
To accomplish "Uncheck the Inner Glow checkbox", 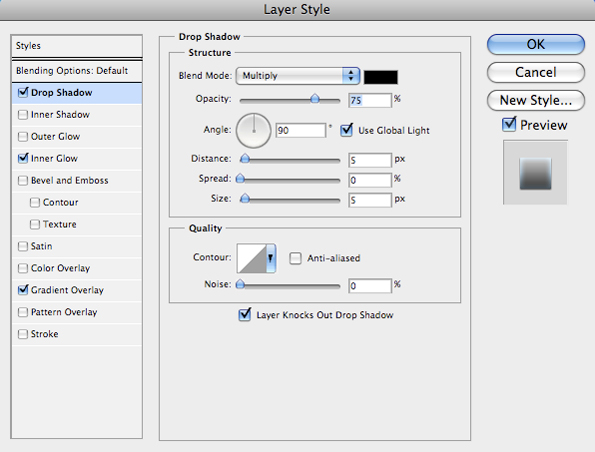I will 23,158.
